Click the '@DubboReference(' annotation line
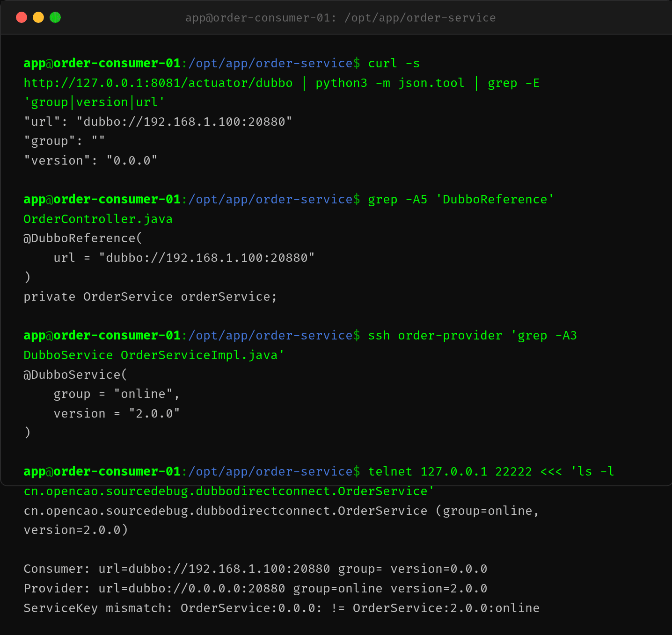Viewport: 672px width, 635px height. coord(83,238)
